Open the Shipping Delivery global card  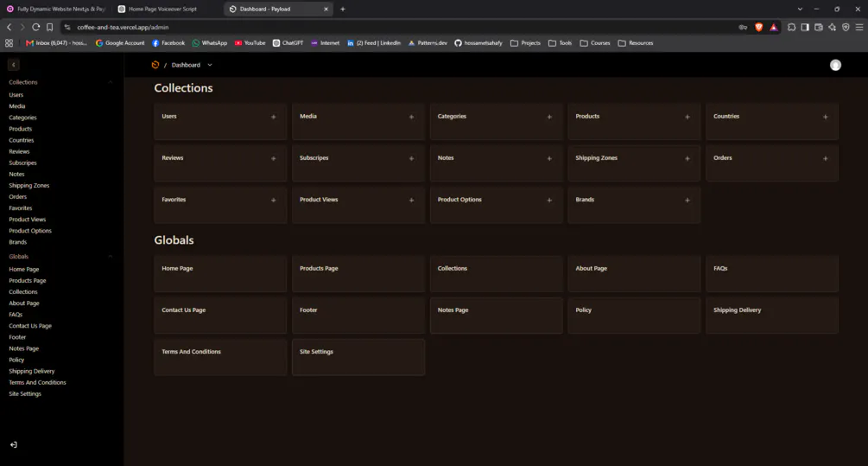pos(771,316)
